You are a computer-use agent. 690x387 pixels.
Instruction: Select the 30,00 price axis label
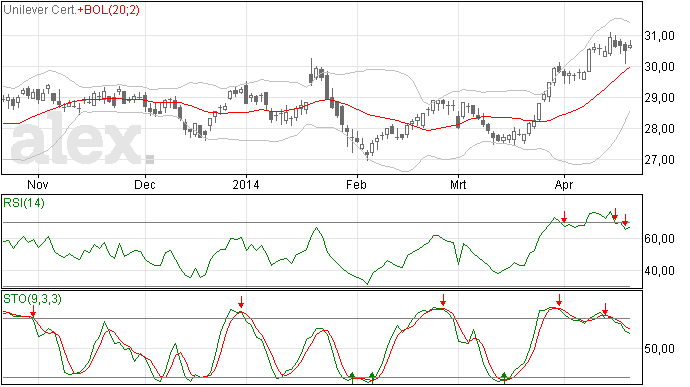coord(660,67)
